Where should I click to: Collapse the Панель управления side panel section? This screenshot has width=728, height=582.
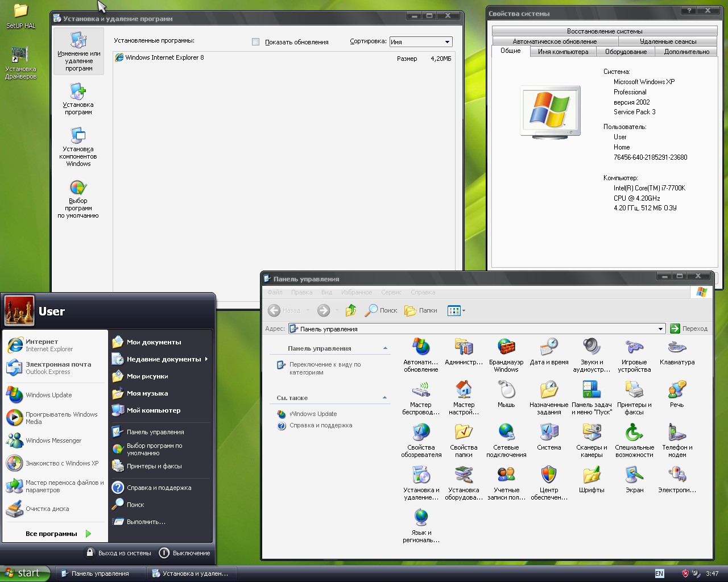(x=385, y=348)
